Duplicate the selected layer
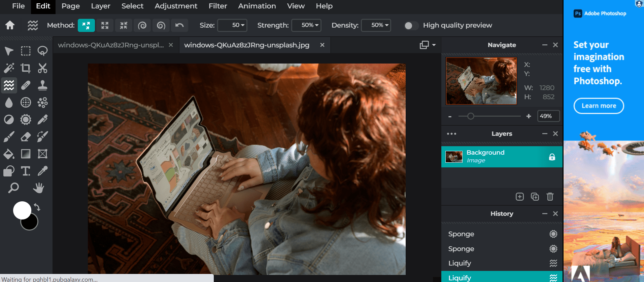 535,197
